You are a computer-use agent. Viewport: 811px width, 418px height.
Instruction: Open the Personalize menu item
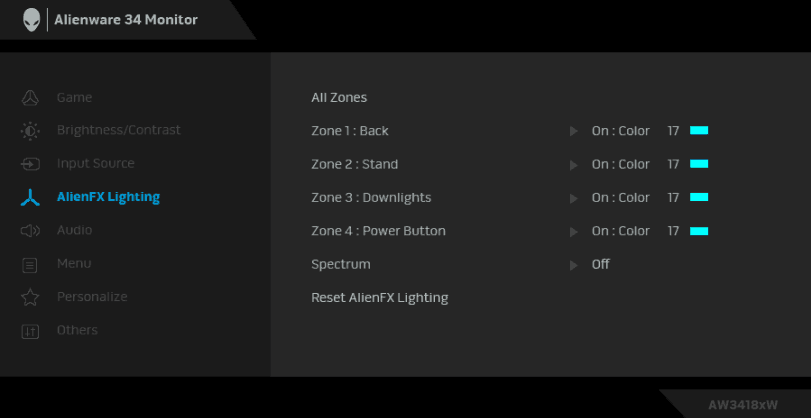tap(92, 297)
